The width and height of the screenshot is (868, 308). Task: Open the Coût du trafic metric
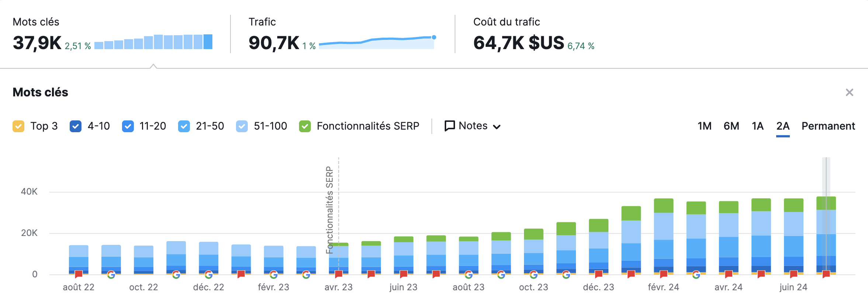tap(518, 42)
